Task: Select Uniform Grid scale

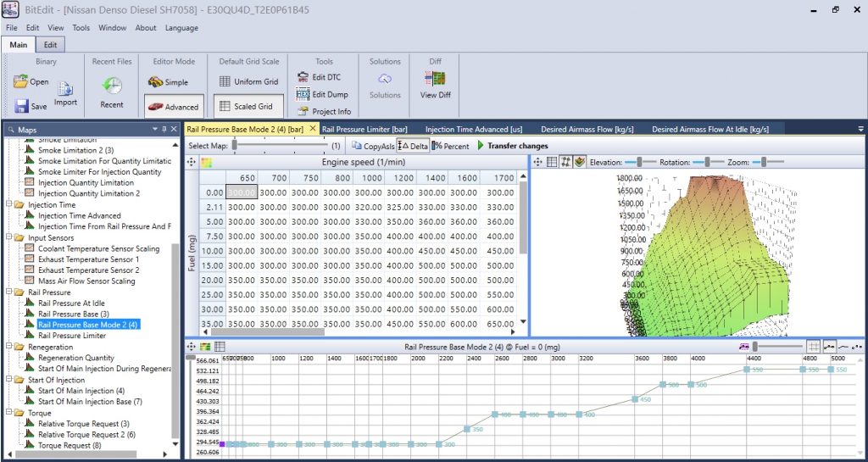Action: tap(248, 82)
